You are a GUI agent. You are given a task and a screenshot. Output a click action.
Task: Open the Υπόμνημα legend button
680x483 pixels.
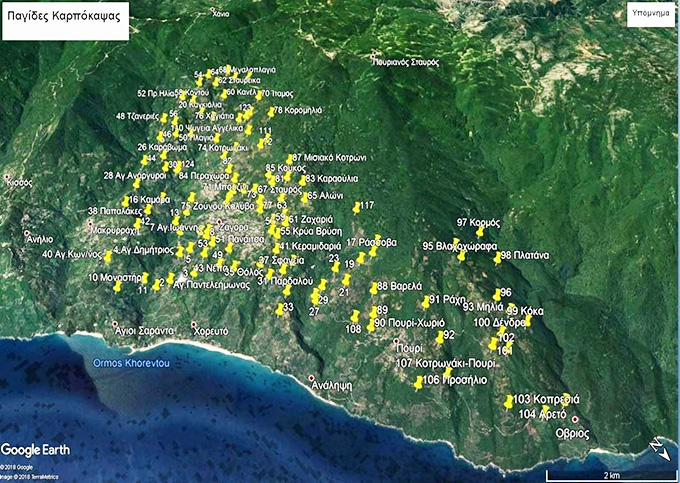coord(650,15)
